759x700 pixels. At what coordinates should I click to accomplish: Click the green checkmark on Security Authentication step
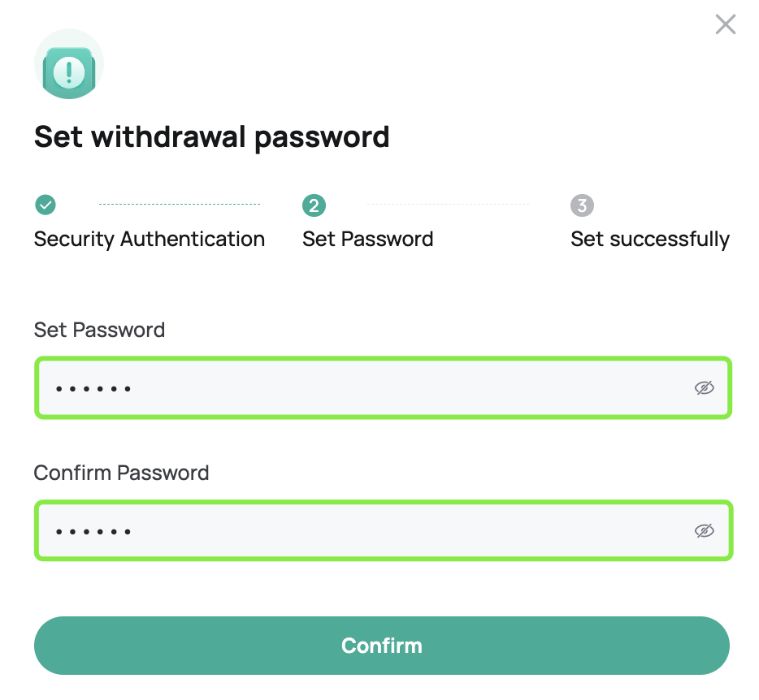[x=46, y=205]
